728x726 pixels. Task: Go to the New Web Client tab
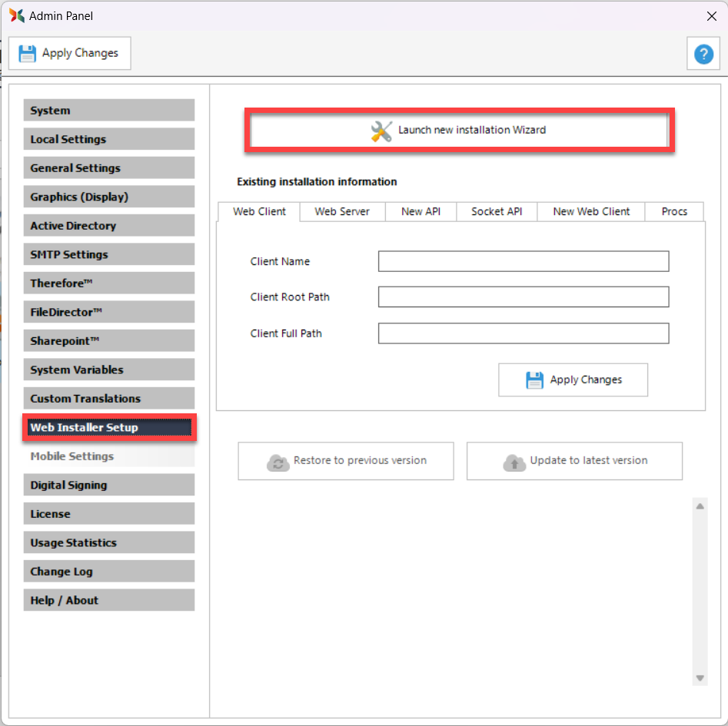pos(591,211)
